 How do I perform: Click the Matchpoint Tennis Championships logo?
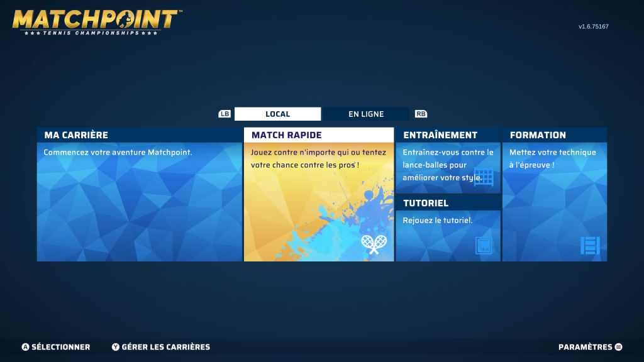coord(97,23)
